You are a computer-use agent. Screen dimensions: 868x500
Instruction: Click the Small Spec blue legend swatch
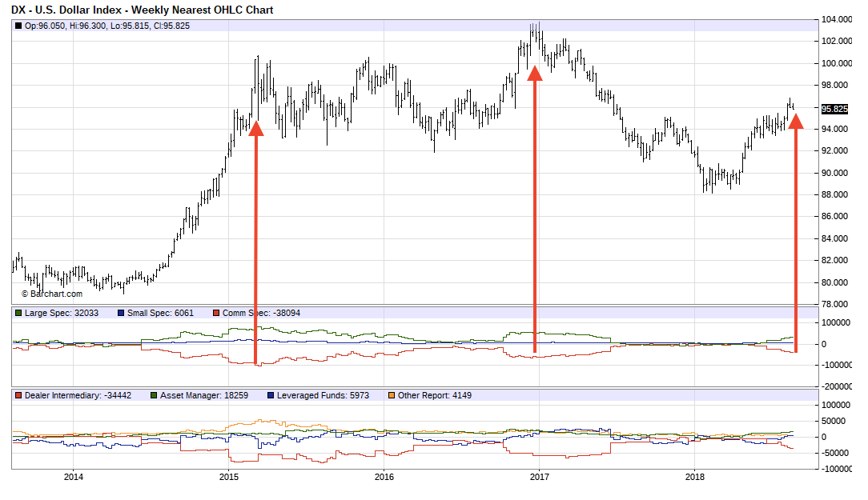point(121,313)
